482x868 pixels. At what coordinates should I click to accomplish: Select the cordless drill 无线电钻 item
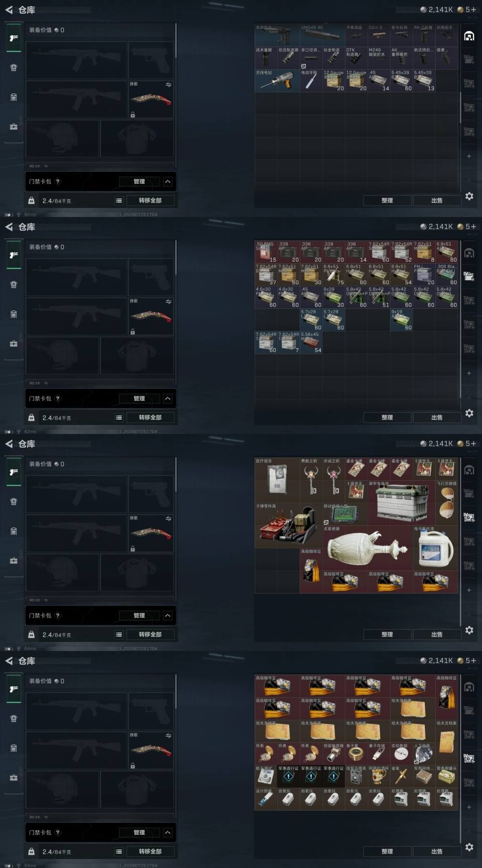point(277,80)
